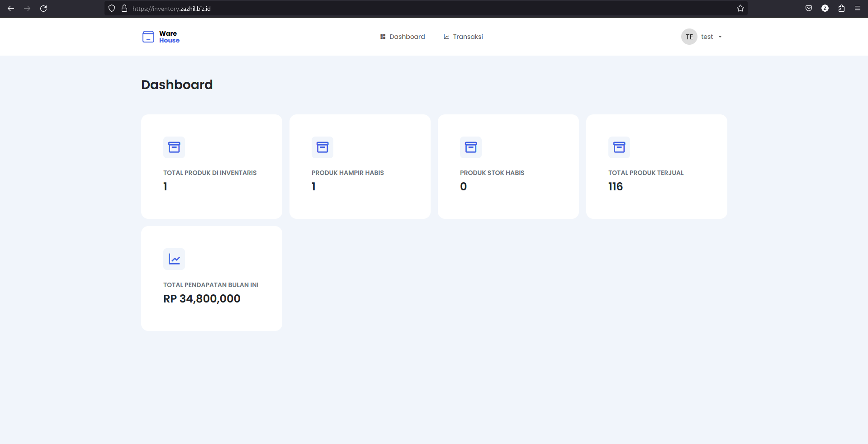Open the Transaksi nav item
The width and height of the screenshot is (868, 444).
coord(463,37)
